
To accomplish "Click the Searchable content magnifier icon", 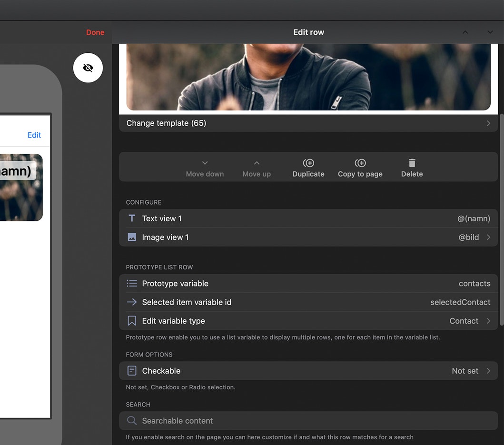I will (x=131, y=421).
